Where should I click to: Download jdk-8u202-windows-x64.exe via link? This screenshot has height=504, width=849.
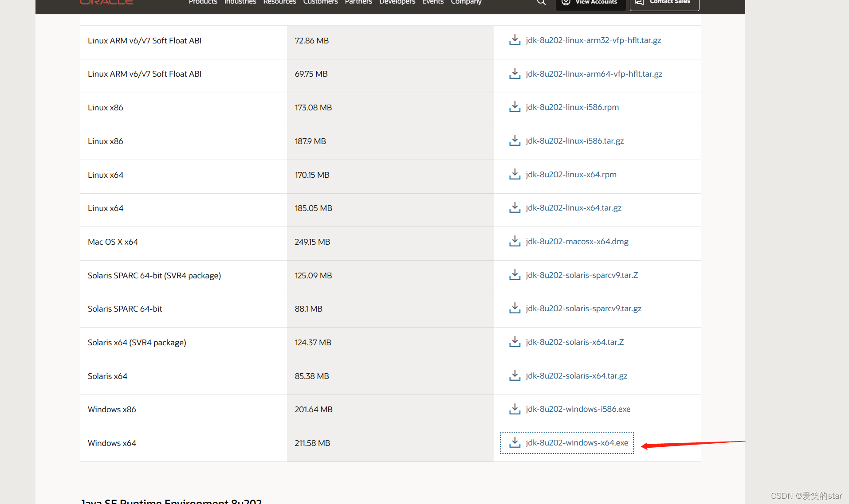(577, 442)
